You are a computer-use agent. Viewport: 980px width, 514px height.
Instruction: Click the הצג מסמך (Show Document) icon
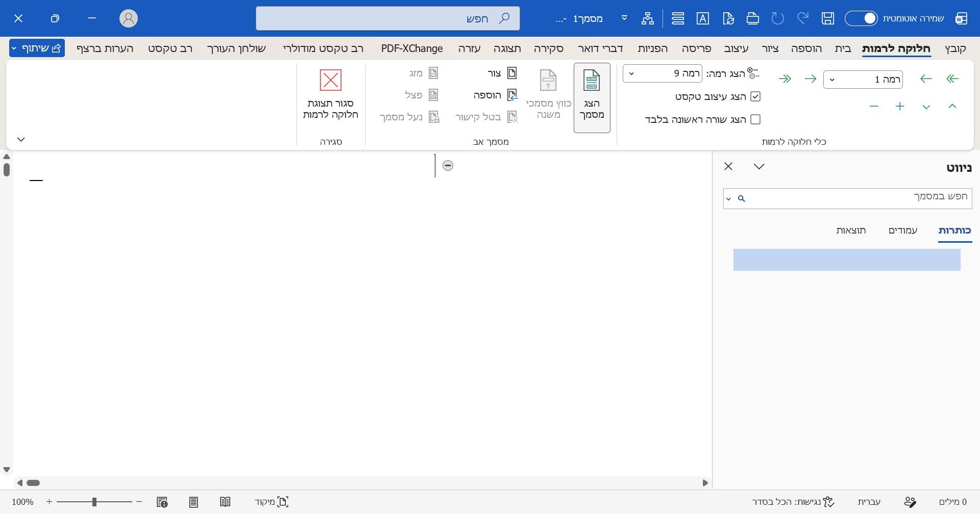coord(592,81)
